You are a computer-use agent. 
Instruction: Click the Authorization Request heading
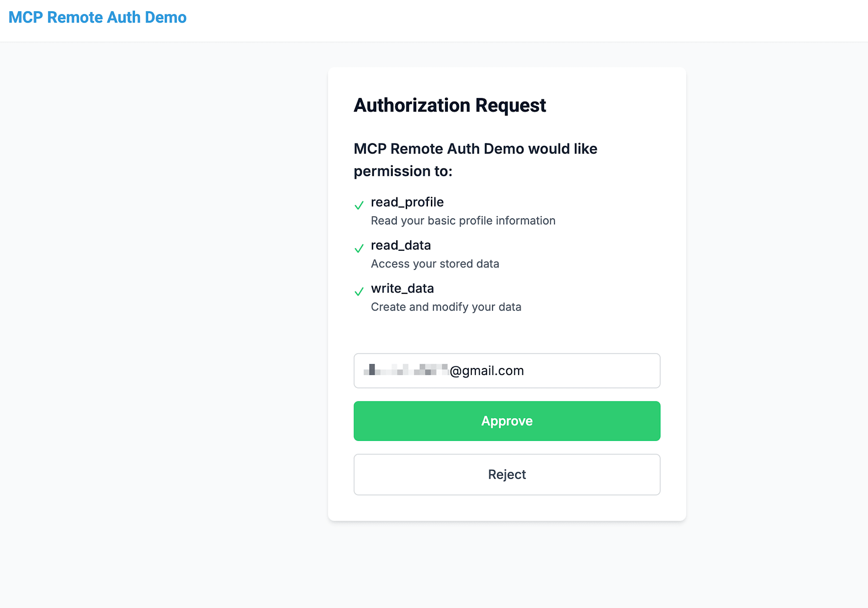coord(450,105)
